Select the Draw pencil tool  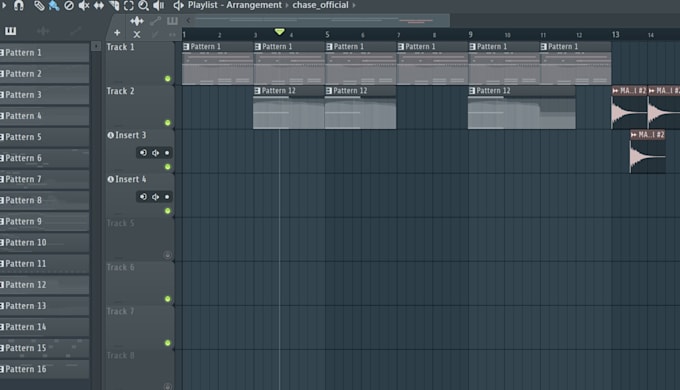pyautogui.click(x=39, y=6)
